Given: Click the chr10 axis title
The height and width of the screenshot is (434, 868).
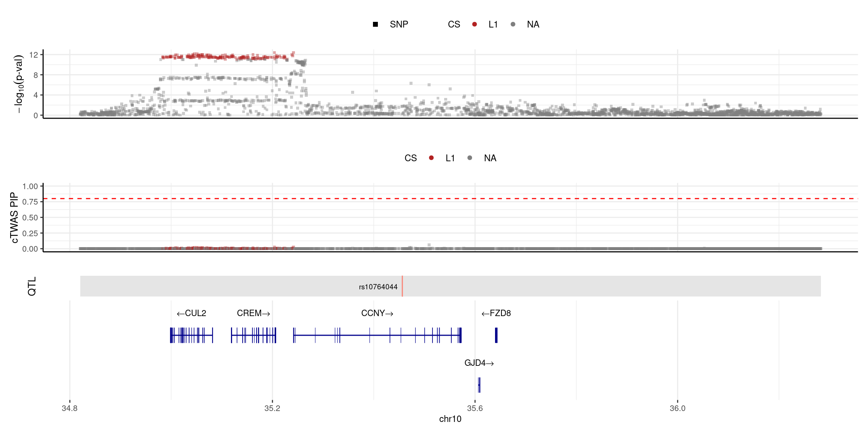Looking at the screenshot, I should [450, 419].
